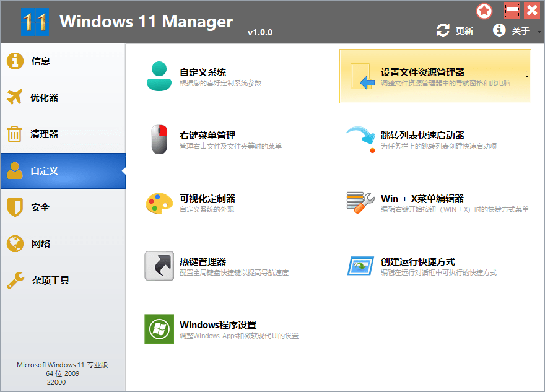Click the 更新 (Update) button

[455, 29]
